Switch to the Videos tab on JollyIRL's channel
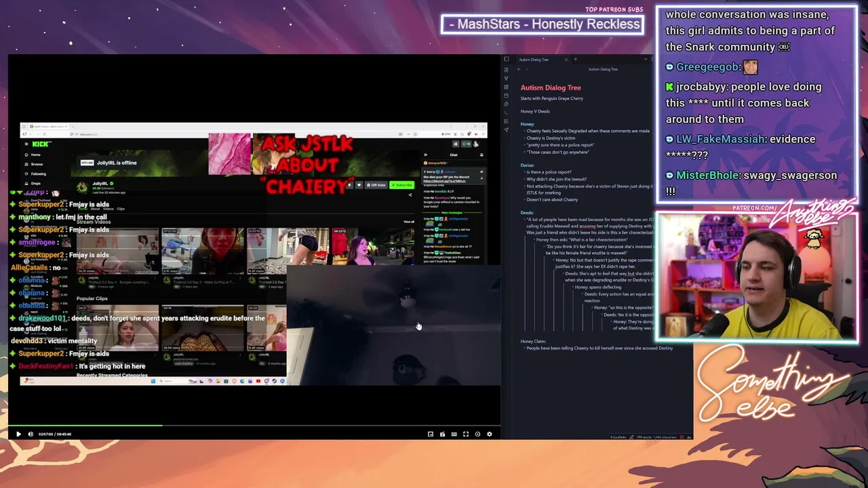This screenshot has width=868, height=488. (x=108, y=209)
